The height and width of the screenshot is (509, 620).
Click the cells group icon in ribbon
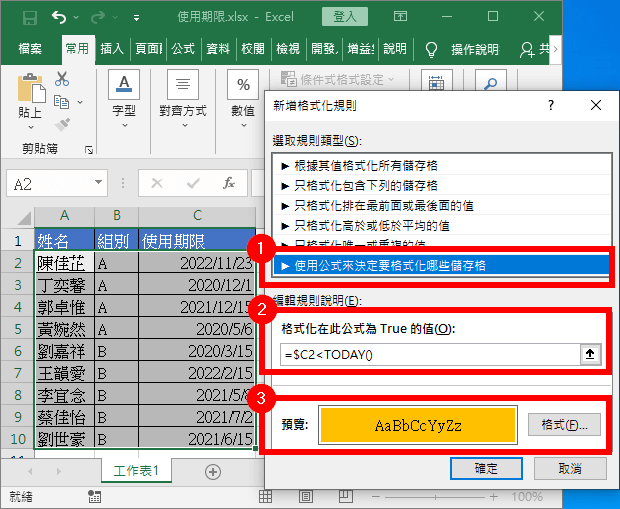(436, 80)
